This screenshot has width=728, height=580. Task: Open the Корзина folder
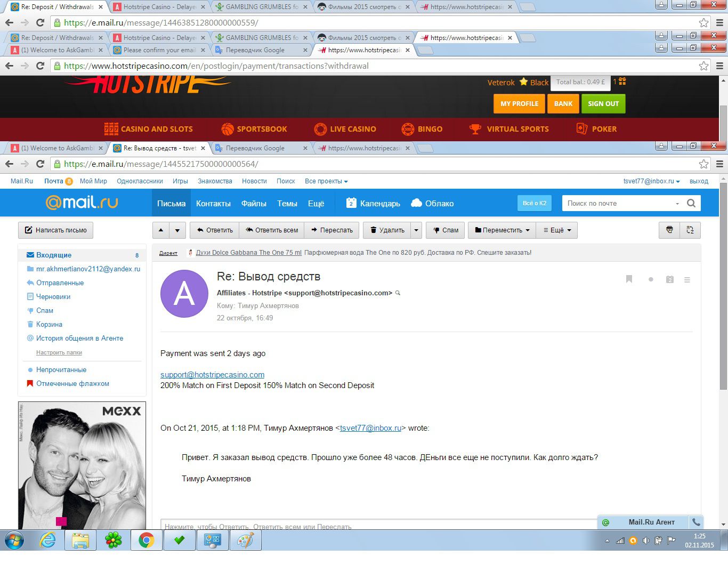pos(49,324)
